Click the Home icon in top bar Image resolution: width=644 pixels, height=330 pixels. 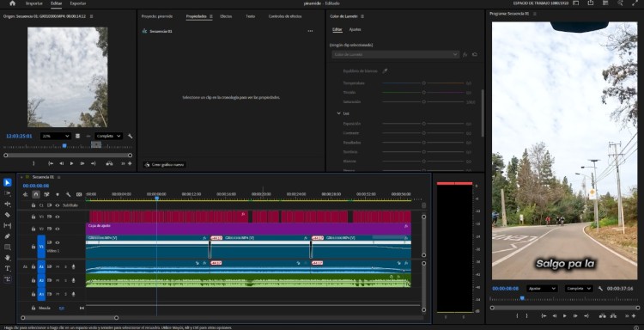tap(12, 3)
